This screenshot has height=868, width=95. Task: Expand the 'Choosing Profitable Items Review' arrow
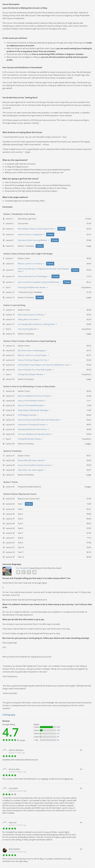point(47,287)
